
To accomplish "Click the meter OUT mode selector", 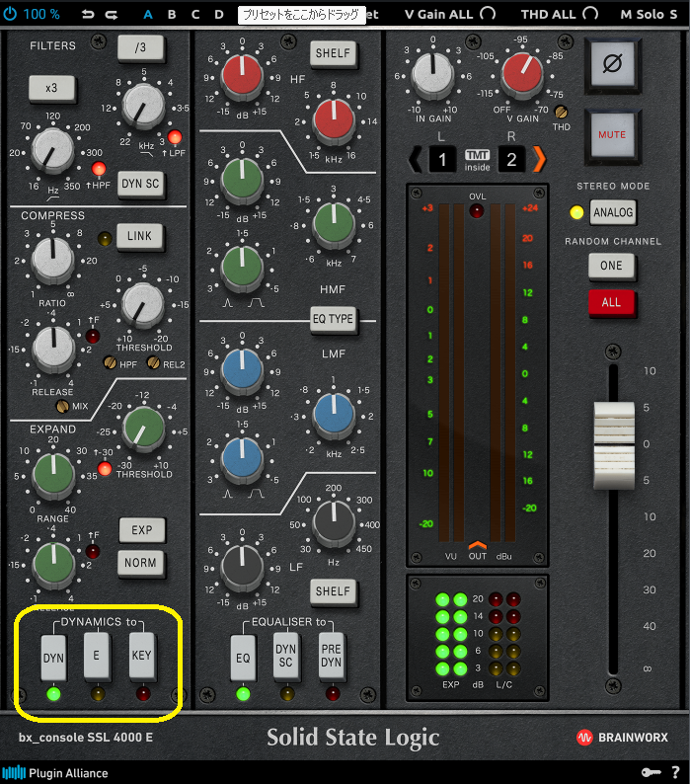I will pyautogui.click(x=477, y=551).
